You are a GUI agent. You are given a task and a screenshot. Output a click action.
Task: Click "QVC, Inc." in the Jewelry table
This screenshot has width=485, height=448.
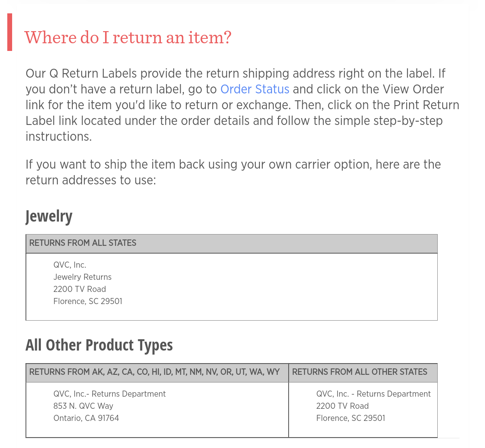[x=70, y=265]
